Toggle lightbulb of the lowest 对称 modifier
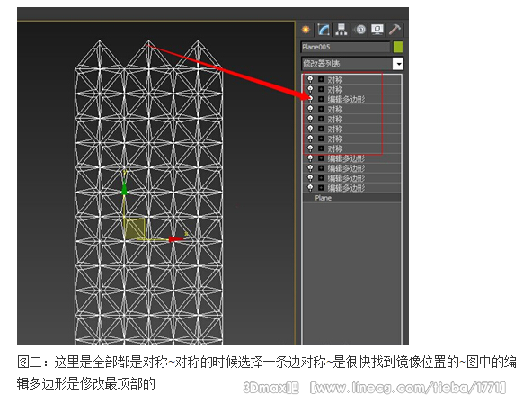Image resolution: width=532 pixels, height=403 pixels. point(310,148)
